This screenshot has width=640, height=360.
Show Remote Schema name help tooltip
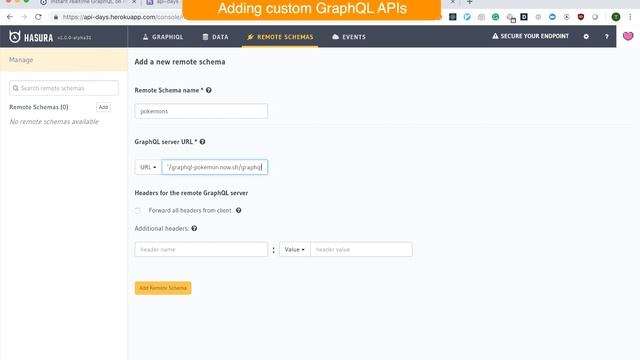[209, 90]
